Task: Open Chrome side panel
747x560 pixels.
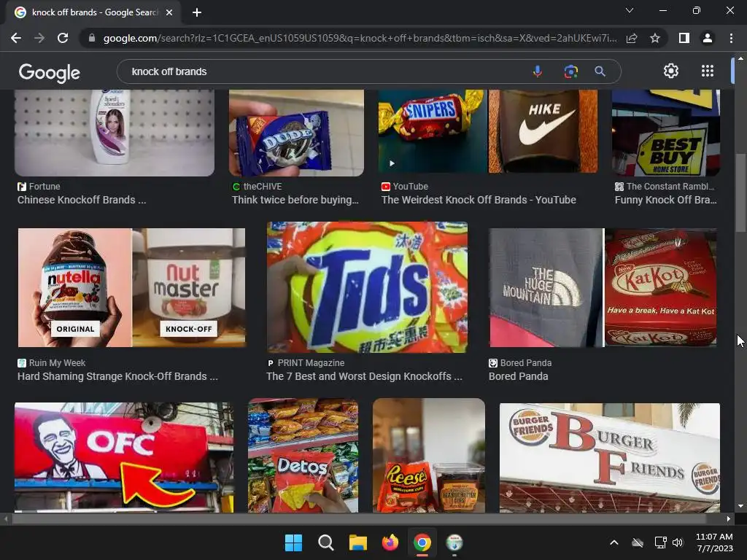Action: point(684,38)
